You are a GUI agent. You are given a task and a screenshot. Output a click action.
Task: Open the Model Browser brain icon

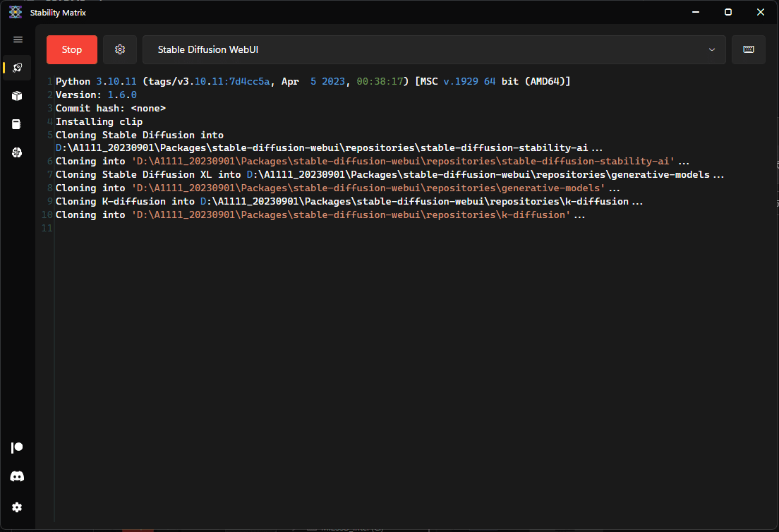click(x=18, y=152)
